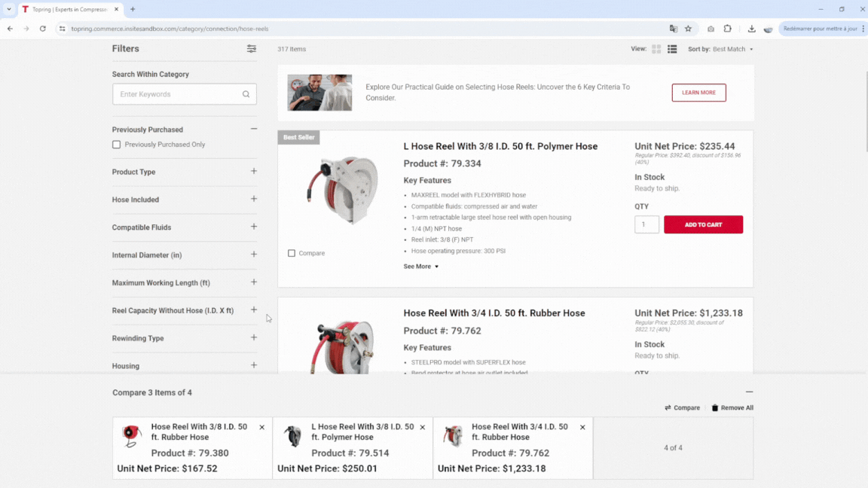Expand Maximum Working Length filter
Viewport: 868px width, 488px height.
(253, 282)
